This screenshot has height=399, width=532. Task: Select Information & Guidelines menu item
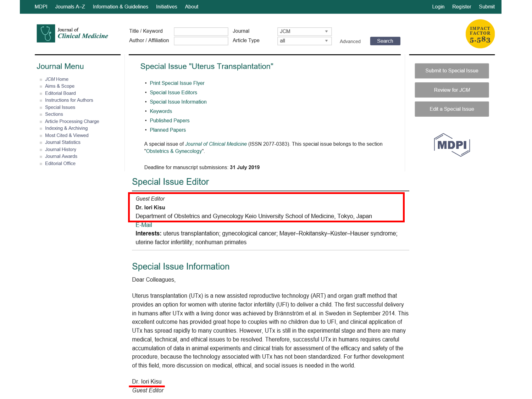click(x=120, y=7)
